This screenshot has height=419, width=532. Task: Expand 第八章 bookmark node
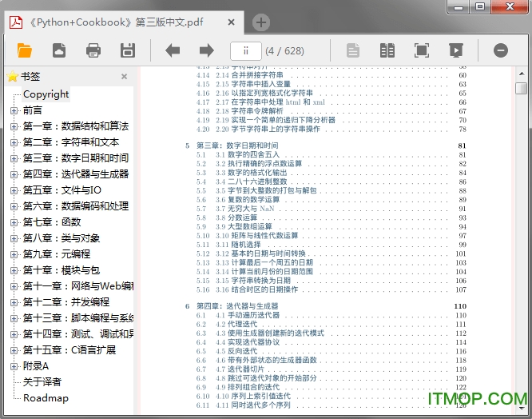(14, 238)
